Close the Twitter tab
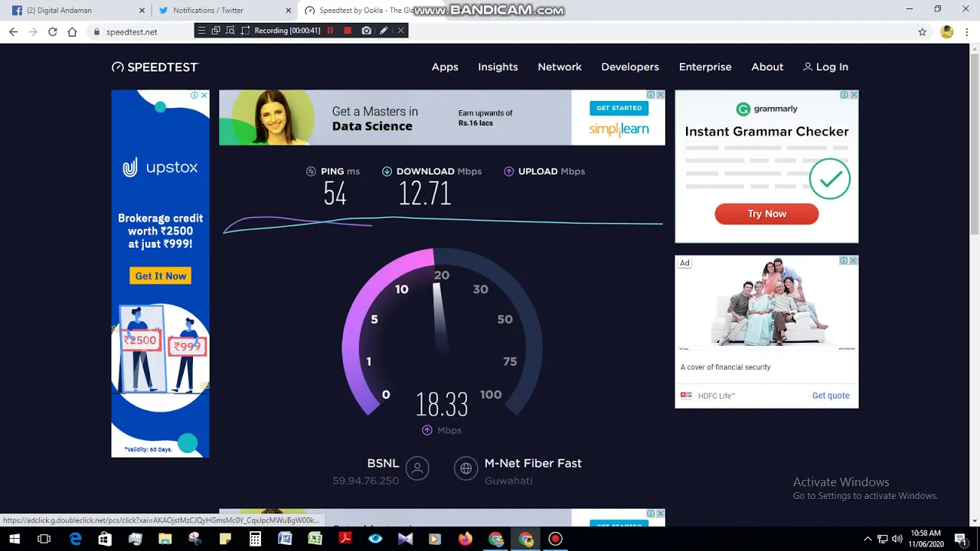The image size is (980, 551). [289, 11]
